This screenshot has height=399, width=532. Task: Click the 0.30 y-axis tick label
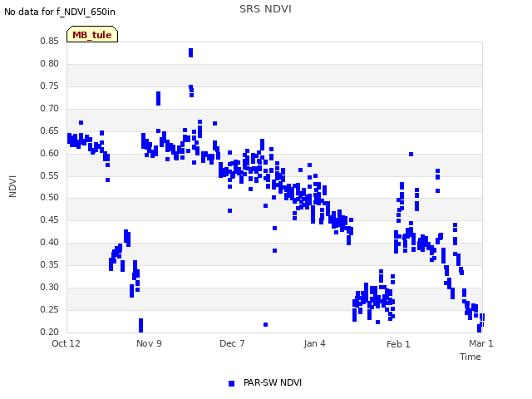pos(50,287)
